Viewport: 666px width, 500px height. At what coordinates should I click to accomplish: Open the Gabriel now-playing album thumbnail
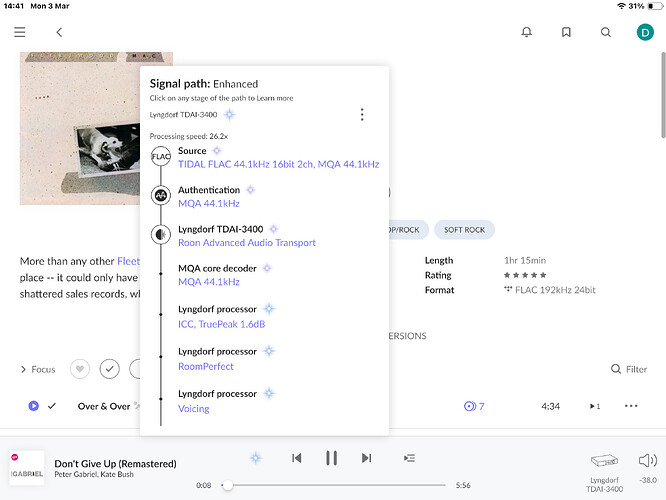pos(27,468)
